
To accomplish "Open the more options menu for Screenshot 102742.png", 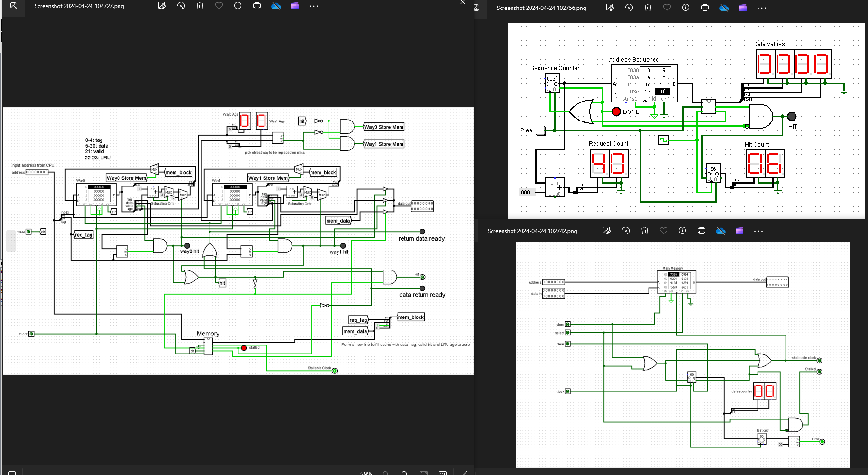I will click(758, 231).
